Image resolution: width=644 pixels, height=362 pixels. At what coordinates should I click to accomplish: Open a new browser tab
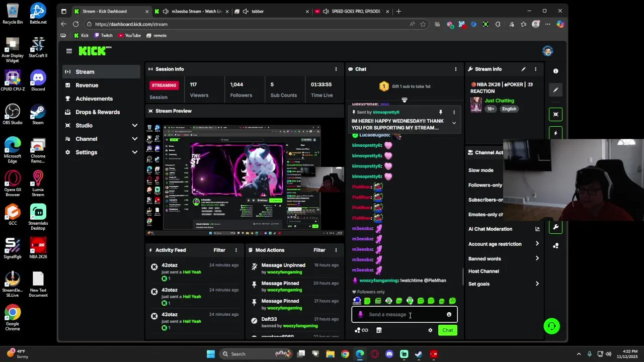tap(398, 11)
